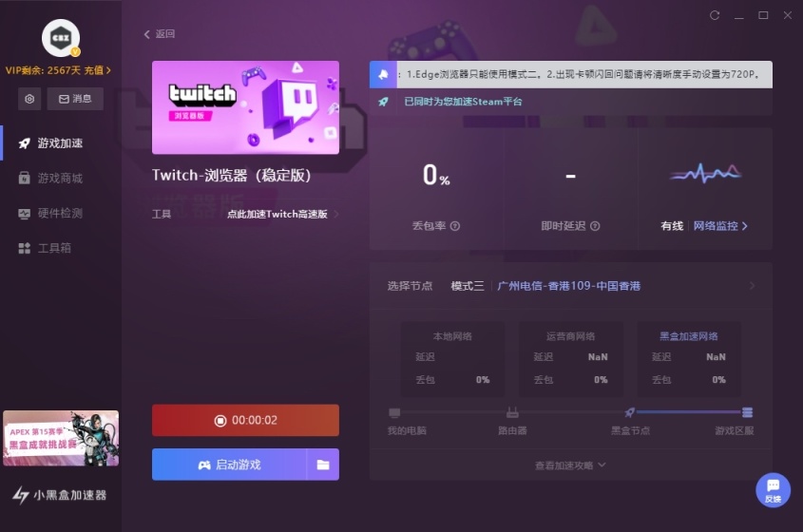
Task: Open the game folder icon button
Action: (x=323, y=465)
